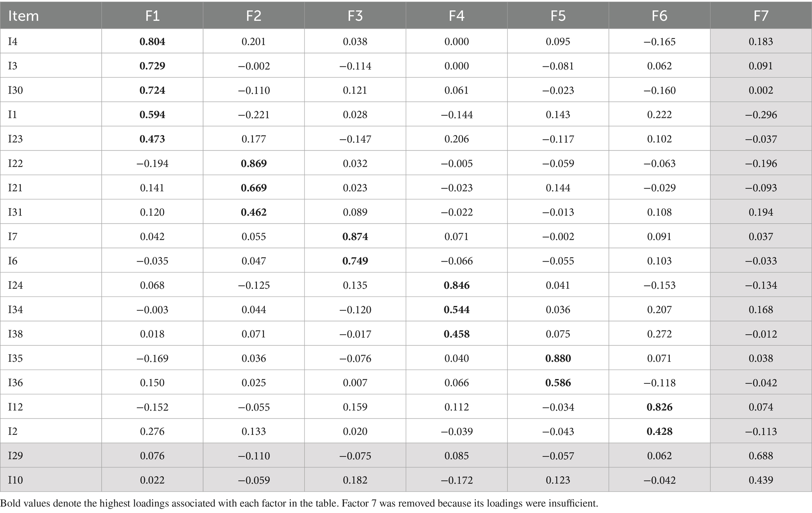Select the I4 row label
The image size is (812, 513).
13,42
